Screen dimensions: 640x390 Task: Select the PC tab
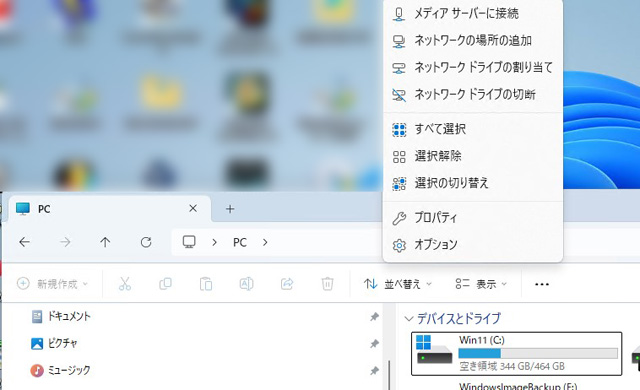point(109,209)
